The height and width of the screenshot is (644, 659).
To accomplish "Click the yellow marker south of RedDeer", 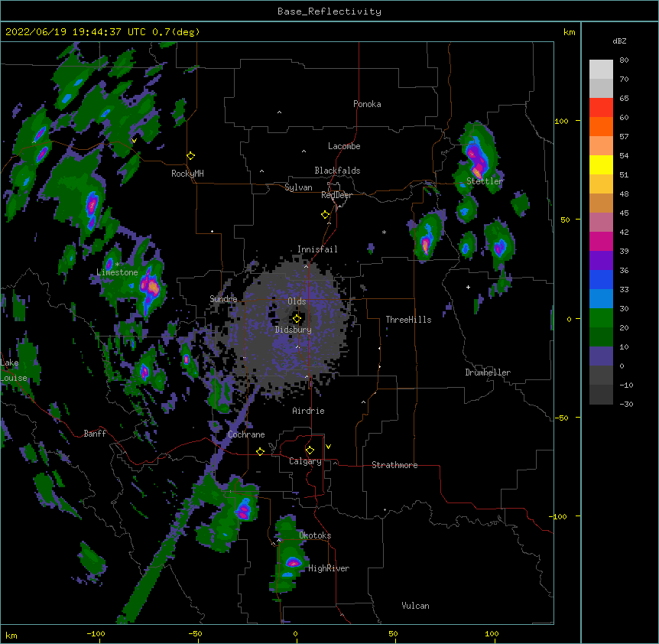I will pos(325,215).
